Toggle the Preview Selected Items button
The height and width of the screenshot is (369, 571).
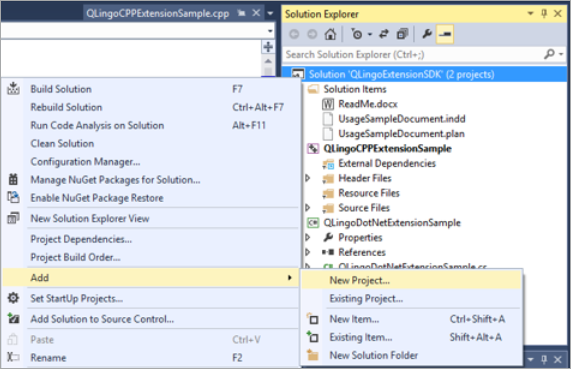coord(445,34)
